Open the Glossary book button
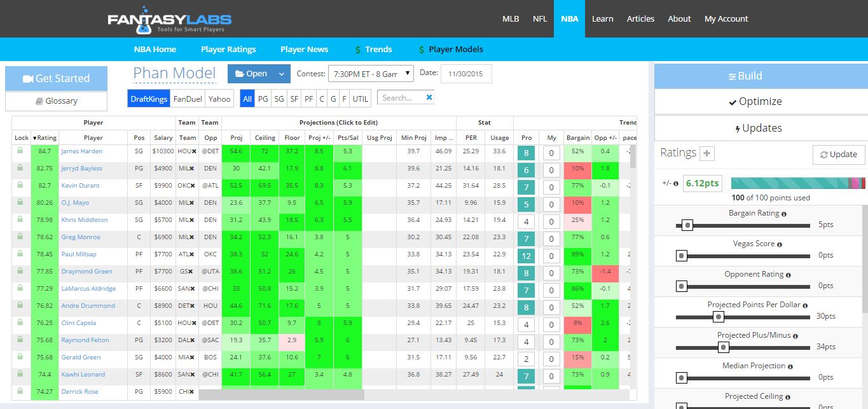868x409 pixels. 56,101
